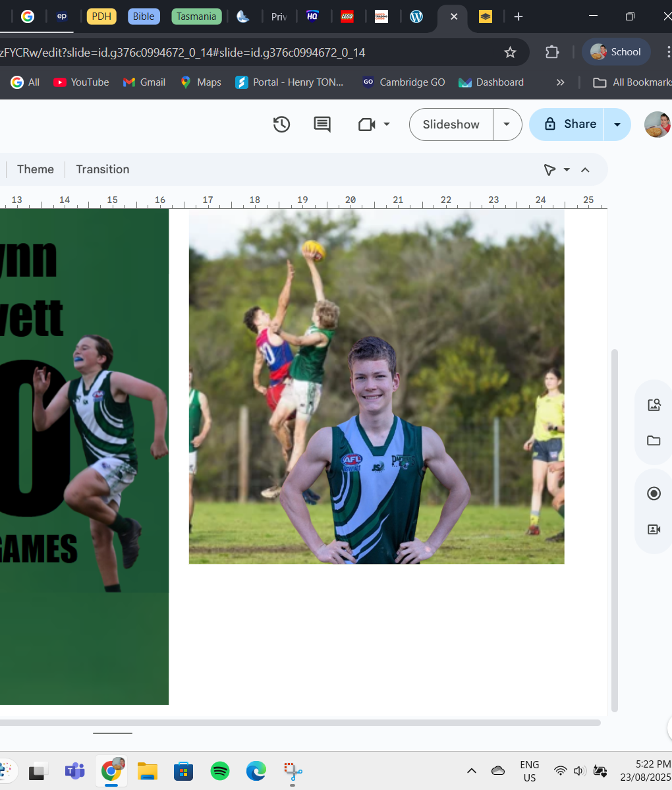Viewport: 672px width, 790px height.
Task: Open the Theme toolbar option
Action: click(x=36, y=169)
